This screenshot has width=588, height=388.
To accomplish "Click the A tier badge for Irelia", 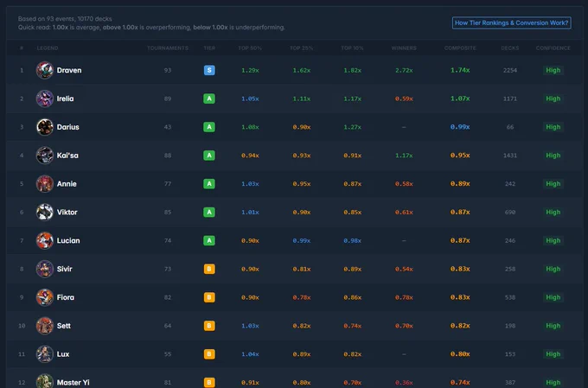I will (x=209, y=99).
